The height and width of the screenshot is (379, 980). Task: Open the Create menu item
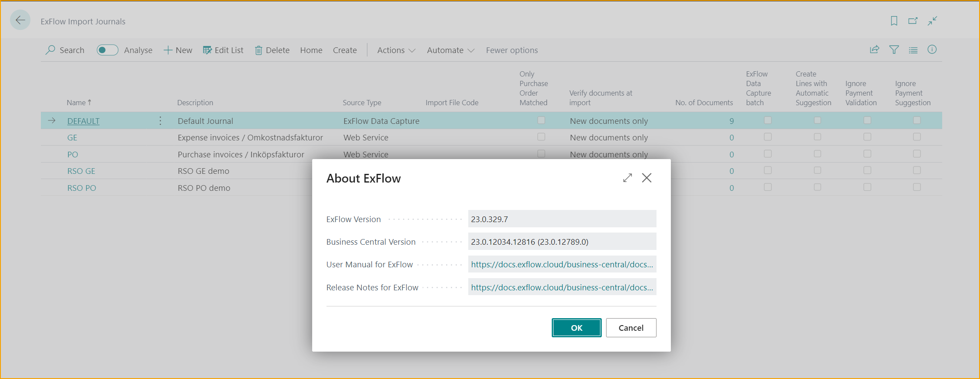coord(345,50)
